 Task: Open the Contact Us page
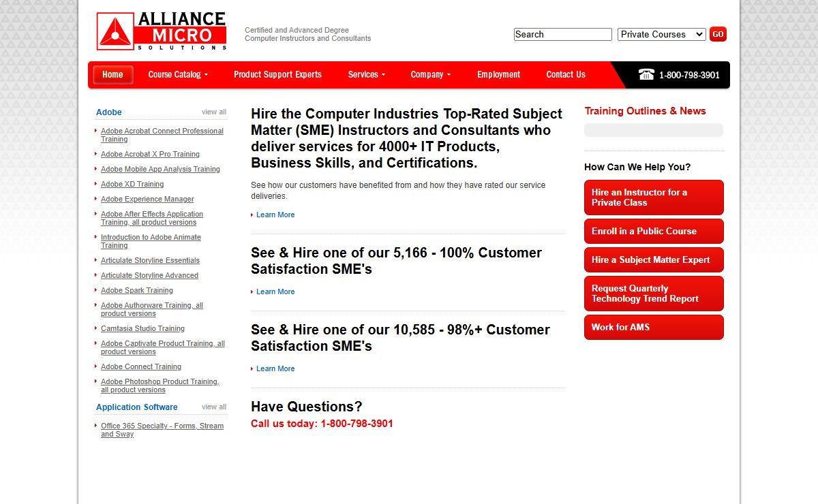tap(566, 75)
